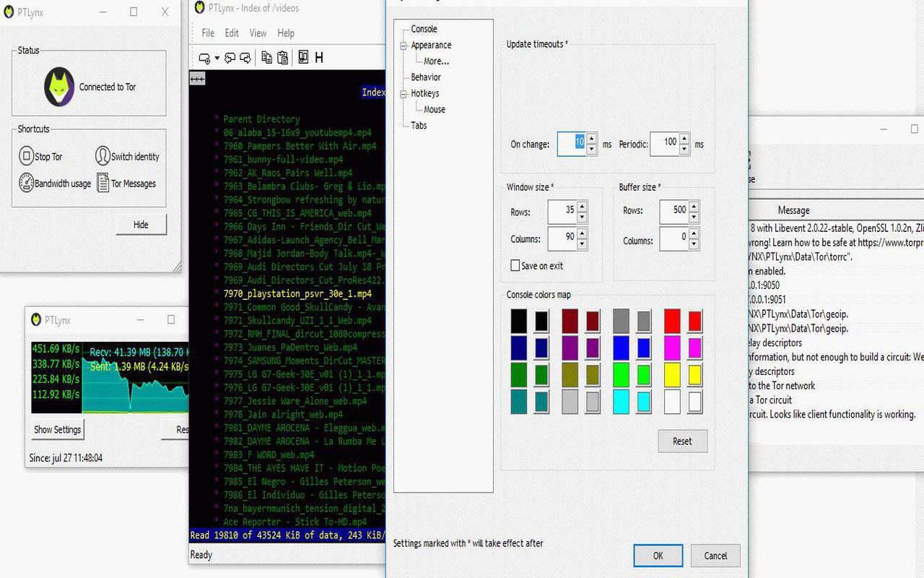
Task: Decrease the On change timeout with down arrow
Action: coord(591,149)
